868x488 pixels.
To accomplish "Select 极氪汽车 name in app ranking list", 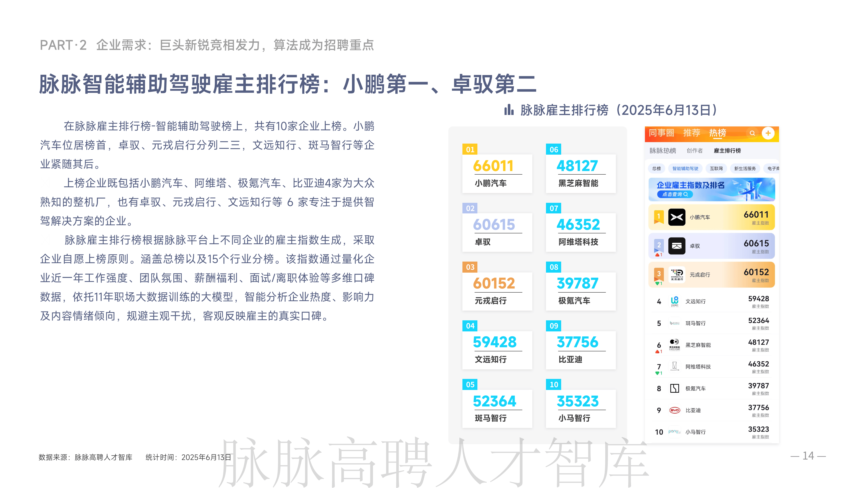I will pyautogui.click(x=695, y=388).
